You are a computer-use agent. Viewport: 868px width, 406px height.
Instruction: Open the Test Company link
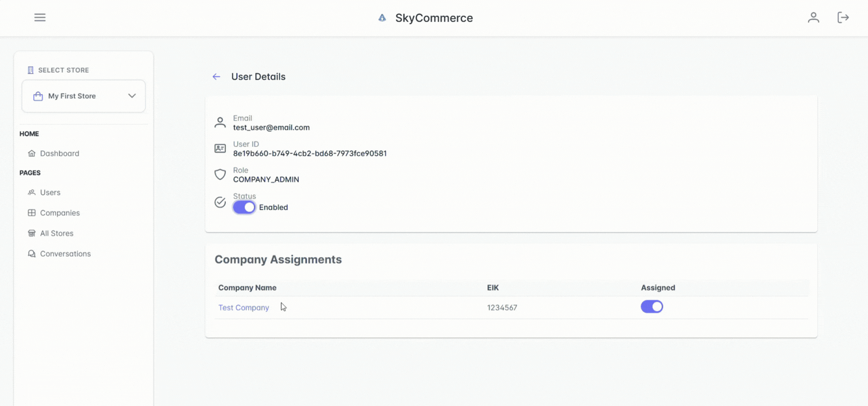(244, 307)
